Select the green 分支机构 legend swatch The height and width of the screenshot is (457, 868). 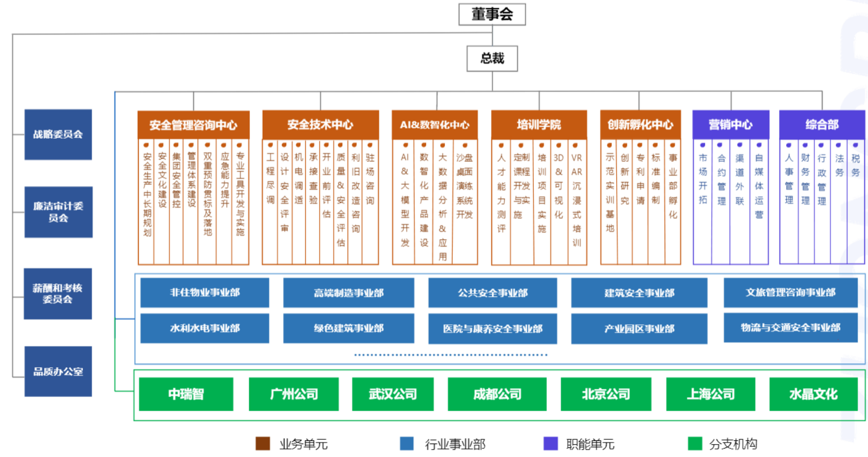tap(695, 444)
